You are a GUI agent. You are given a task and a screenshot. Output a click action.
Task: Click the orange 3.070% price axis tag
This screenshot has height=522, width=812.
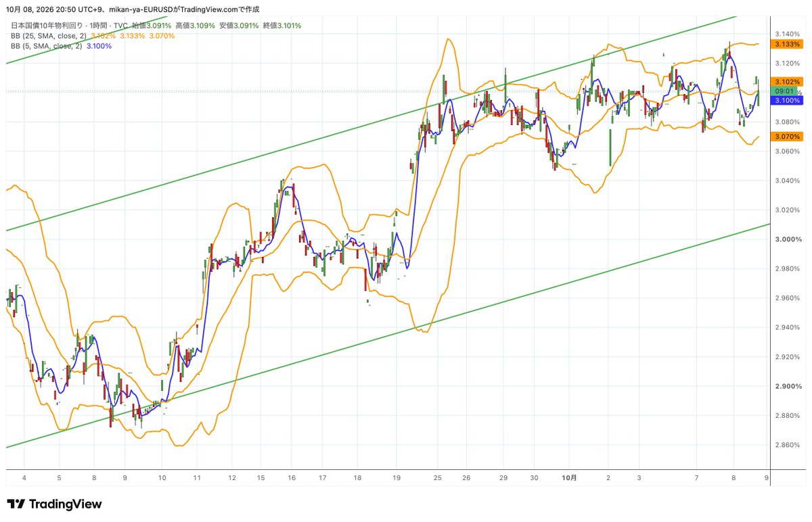point(788,136)
